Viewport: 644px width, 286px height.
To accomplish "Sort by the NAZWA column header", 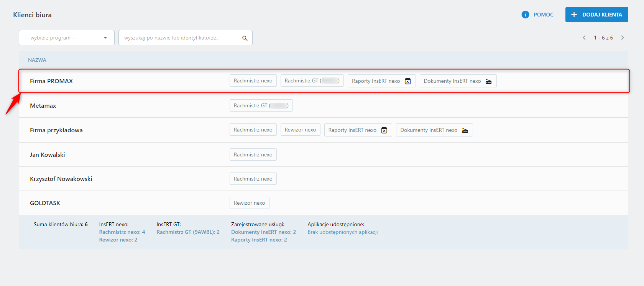I will click(37, 60).
